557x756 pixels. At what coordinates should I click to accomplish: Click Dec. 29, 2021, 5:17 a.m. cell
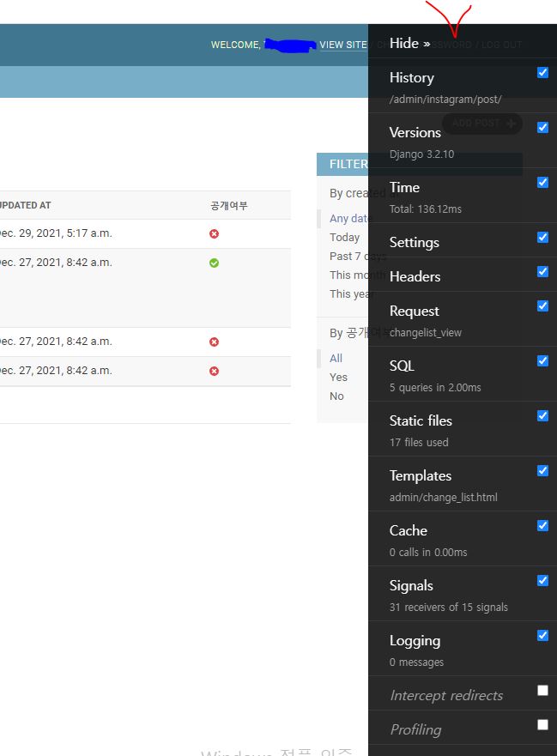click(56, 233)
